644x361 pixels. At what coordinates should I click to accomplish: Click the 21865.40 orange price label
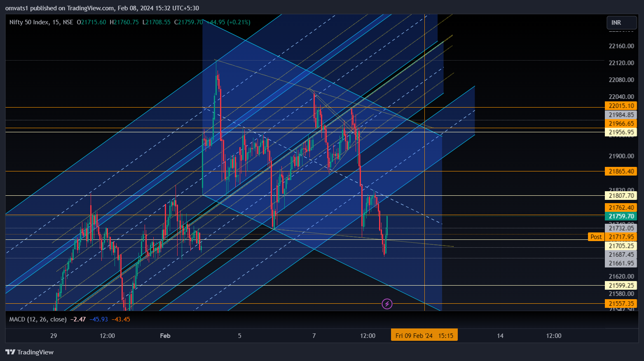tap(621, 171)
